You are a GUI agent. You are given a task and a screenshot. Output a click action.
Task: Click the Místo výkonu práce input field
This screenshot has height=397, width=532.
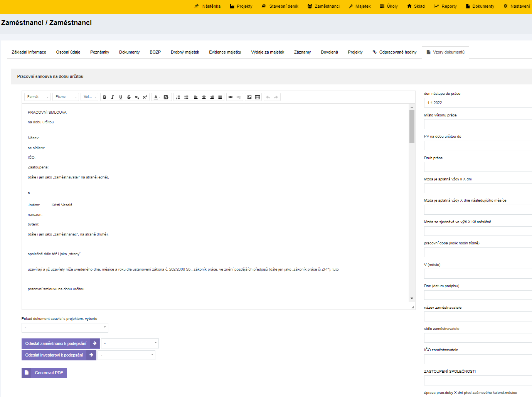coord(478,124)
